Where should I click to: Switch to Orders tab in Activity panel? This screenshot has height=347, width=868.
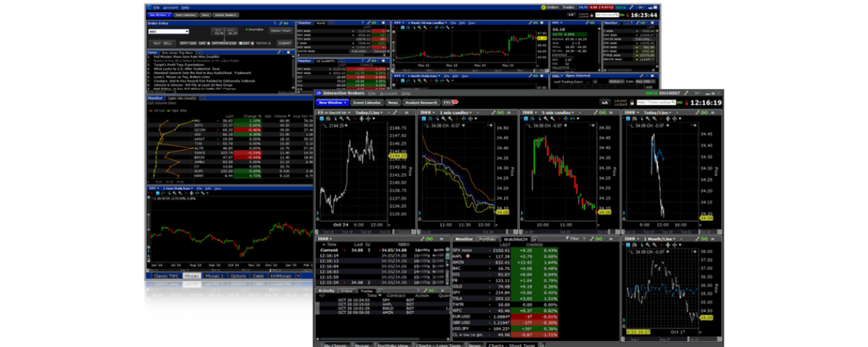[347, 290]
